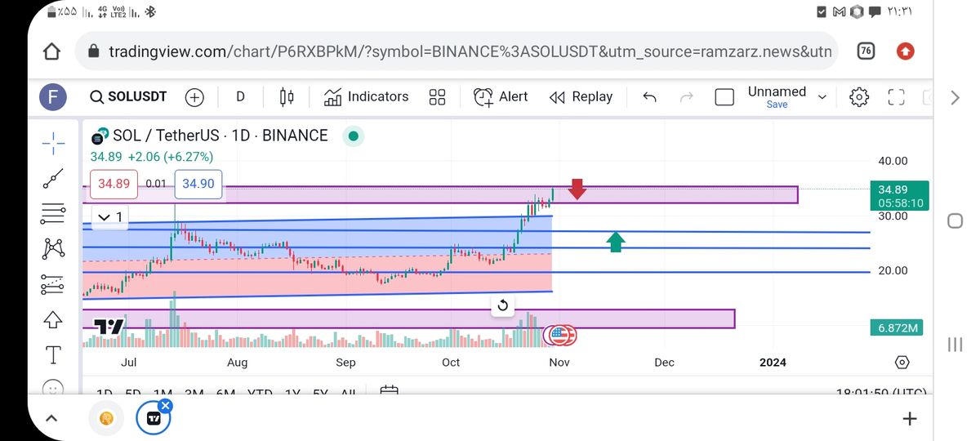Select the Text annotation tool
Screen dimensions: 980x441
pos(53,354)
